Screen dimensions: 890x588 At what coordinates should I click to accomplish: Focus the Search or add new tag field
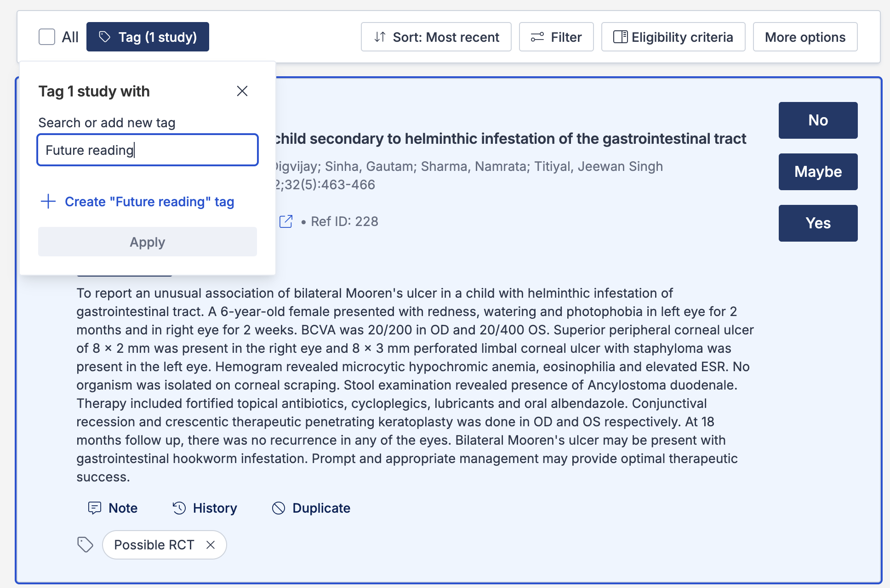pos(148,150)
